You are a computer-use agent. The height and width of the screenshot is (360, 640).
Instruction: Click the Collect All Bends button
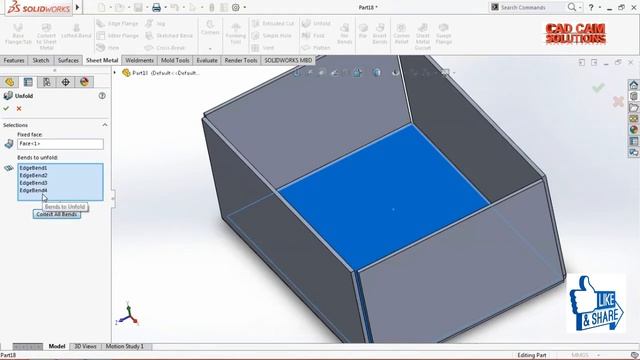click(x=57, y=214)
